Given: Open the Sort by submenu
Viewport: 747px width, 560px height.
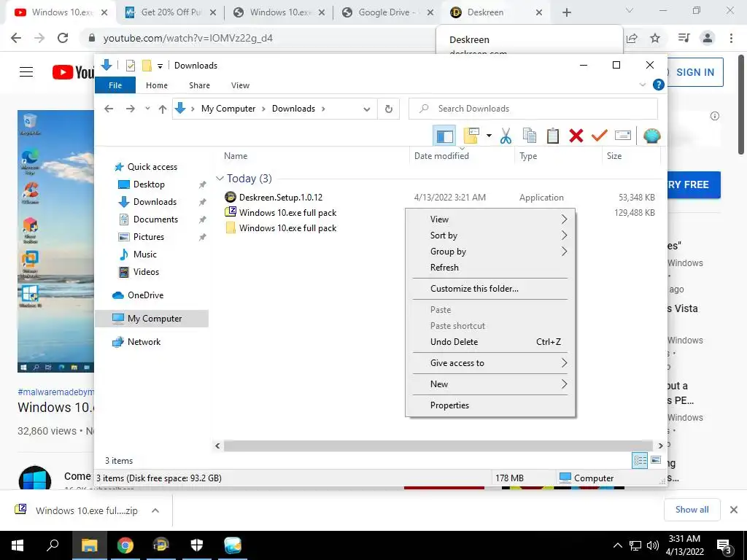Looking at the screenshot, I should (490, 236).
